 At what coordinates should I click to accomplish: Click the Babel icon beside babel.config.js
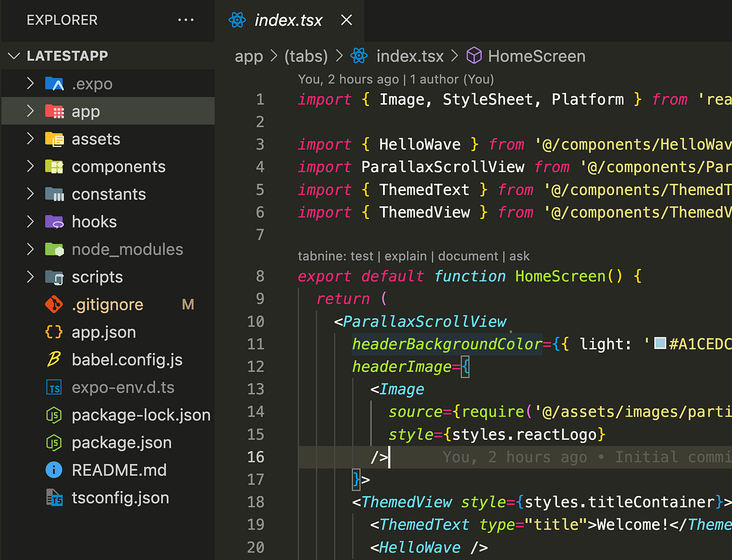[x=54, y=360]
